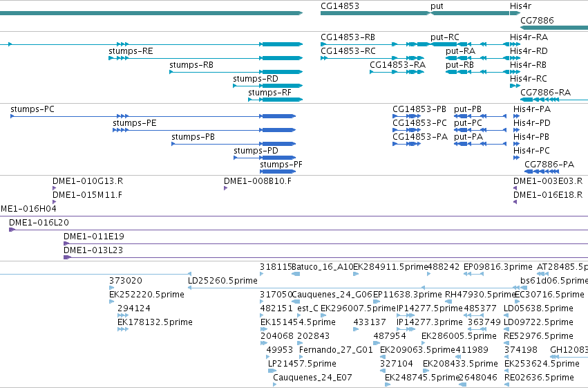Click the DME1-008B10.F clone end label
Image resolution: width=588 pixels, height=388 pixels.
coord(258,181)
